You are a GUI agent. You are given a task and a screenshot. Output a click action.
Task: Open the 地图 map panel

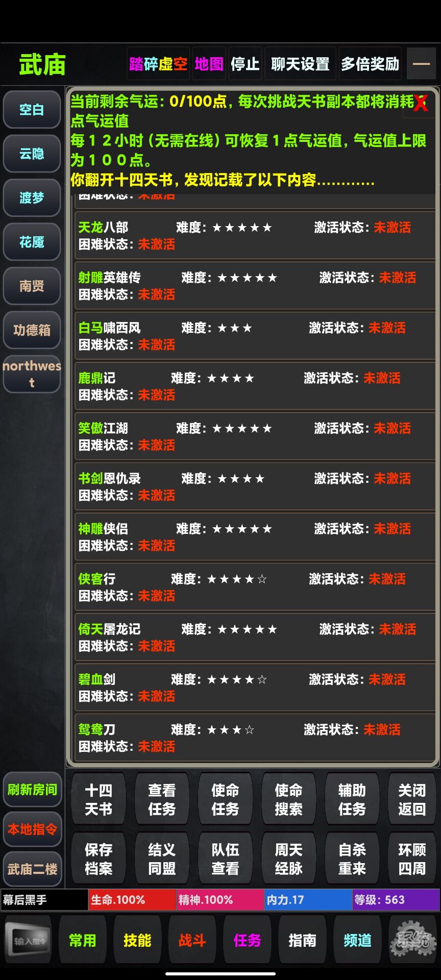coord(208,63)
